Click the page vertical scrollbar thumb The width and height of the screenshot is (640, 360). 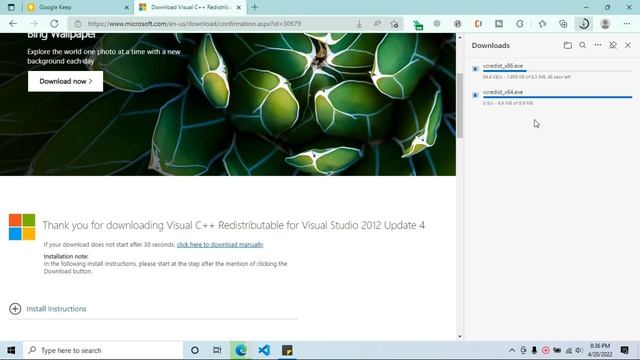tap(460, 106)
